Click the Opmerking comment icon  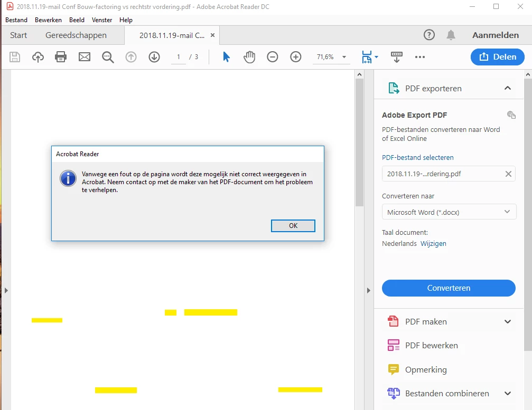tap(393, 369)
